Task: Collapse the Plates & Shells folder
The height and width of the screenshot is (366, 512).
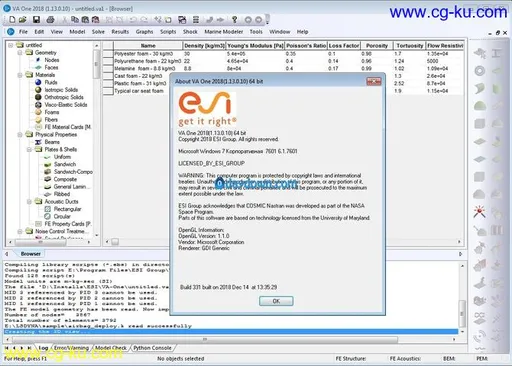Action: (29, 149)
